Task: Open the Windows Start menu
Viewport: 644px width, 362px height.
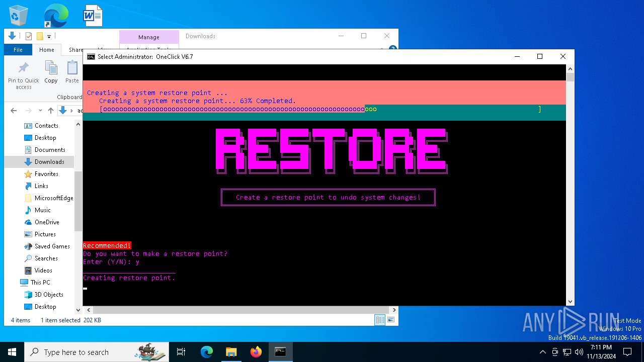Action: point(12,352)
